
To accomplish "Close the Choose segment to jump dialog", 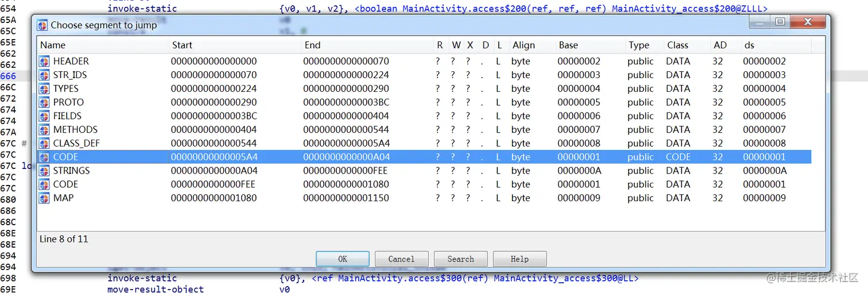I will pyautogui.click(x=808, y=22).
